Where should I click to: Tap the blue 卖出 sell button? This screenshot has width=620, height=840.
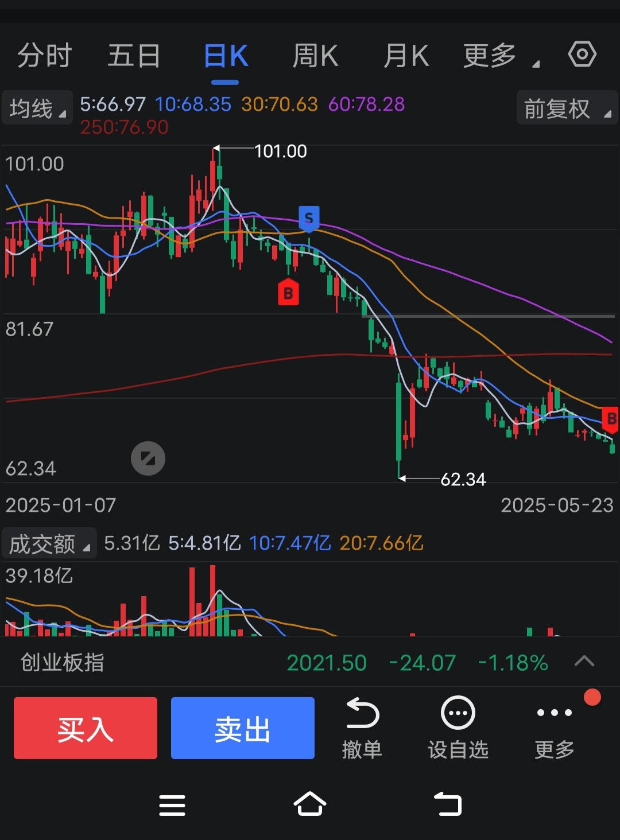pos(243,728)
